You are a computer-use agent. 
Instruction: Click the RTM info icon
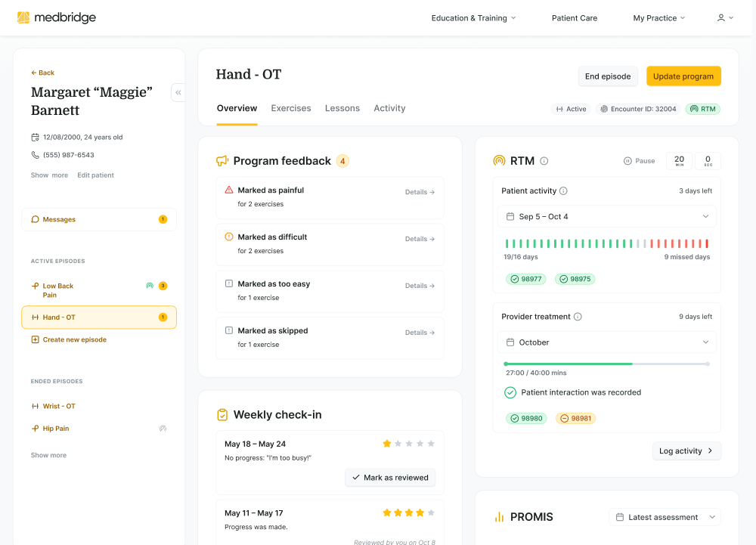544,161
